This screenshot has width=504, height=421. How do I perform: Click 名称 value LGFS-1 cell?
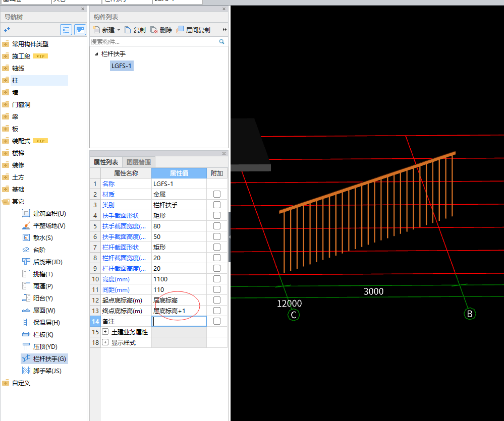point(179,184)
